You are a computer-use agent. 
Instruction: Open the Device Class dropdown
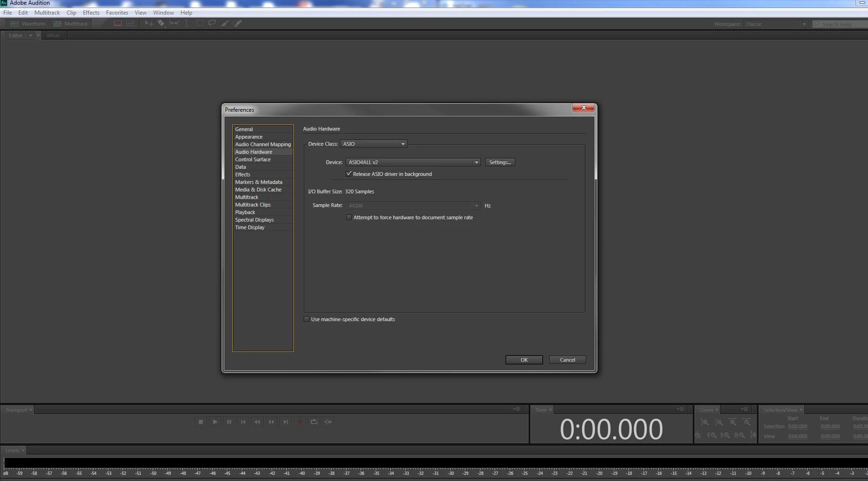373,144
